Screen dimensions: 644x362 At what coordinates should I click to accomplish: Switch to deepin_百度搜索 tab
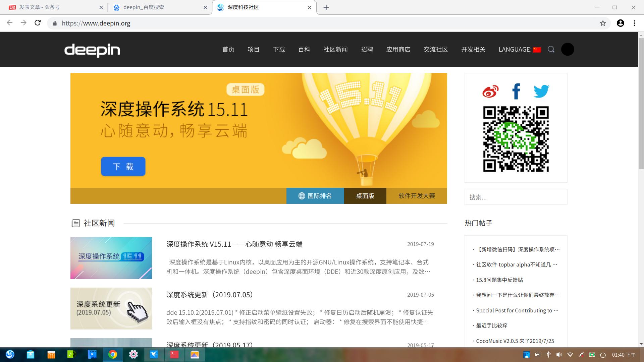coord(158,7)
